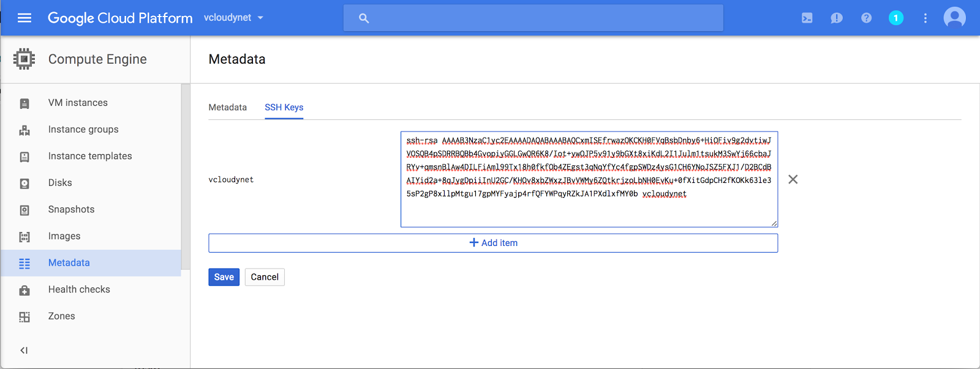Open the three-dot settings menu
The width and height of the screenshot is (980, 369).
click(925, 18)
